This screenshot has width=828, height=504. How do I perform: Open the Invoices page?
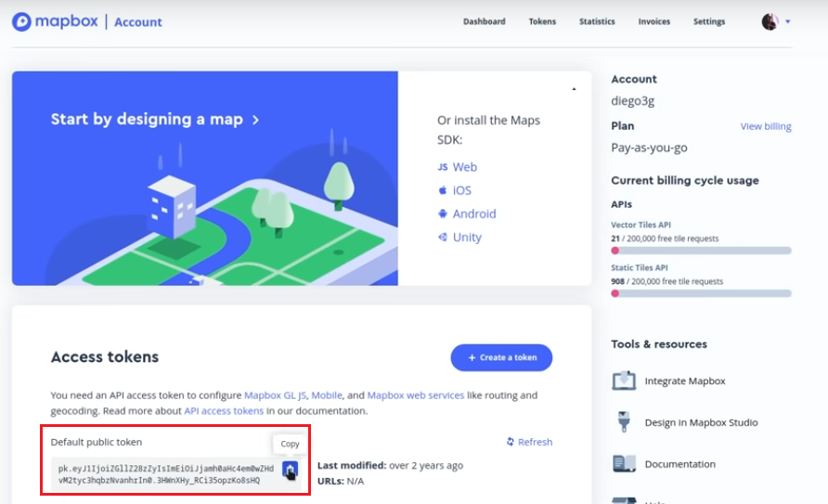[x=653, y=21]
